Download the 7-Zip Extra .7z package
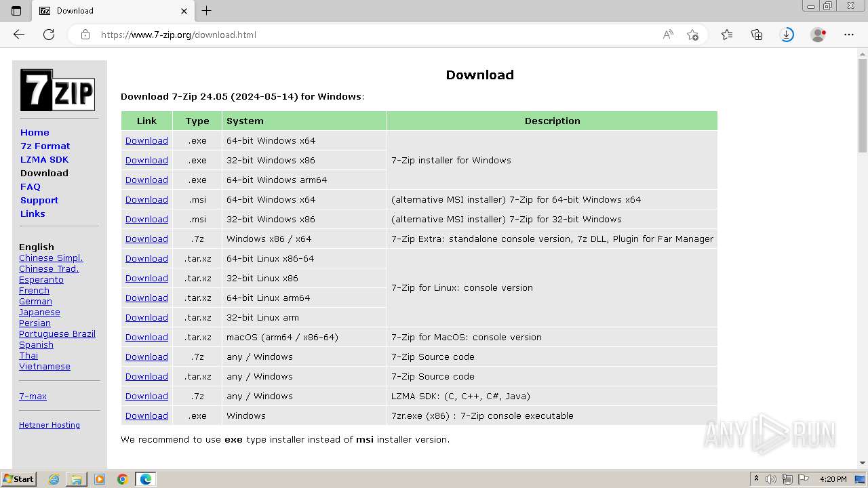868x488 pixels. [146, 239]
